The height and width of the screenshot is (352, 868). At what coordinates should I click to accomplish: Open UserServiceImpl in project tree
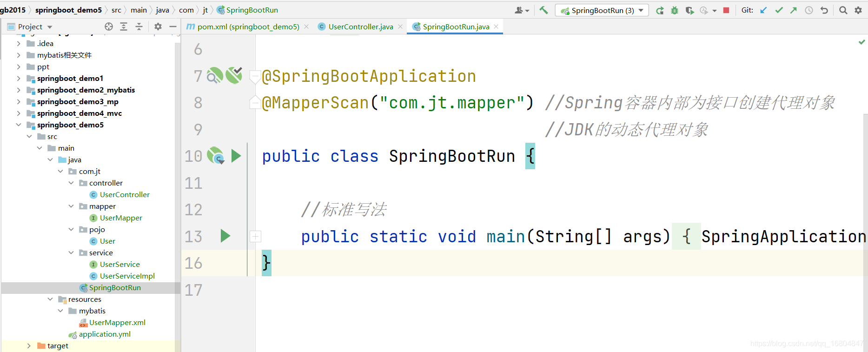click(127, 276)
